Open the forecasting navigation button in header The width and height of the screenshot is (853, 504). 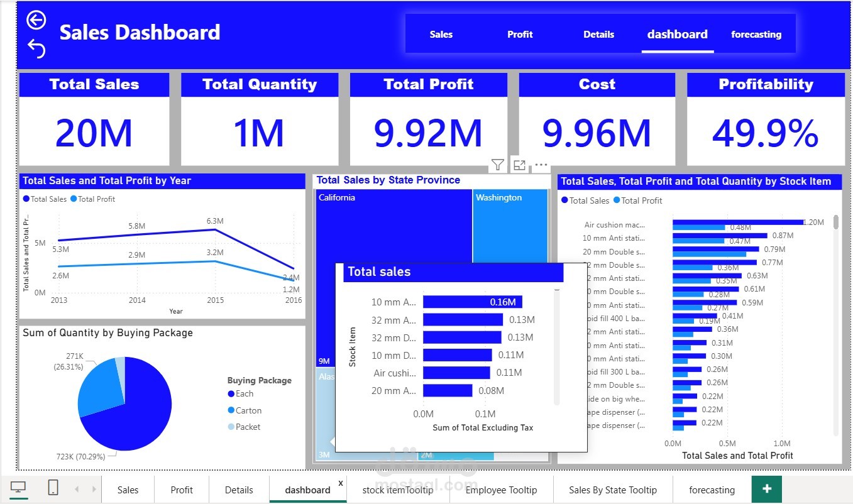coord(756,35)
